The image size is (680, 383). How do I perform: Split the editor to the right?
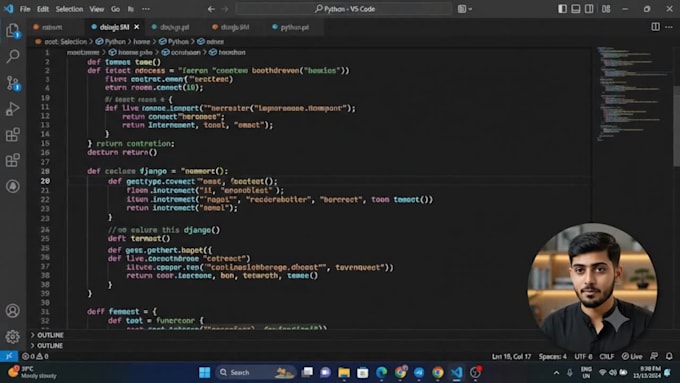[655, 27]
